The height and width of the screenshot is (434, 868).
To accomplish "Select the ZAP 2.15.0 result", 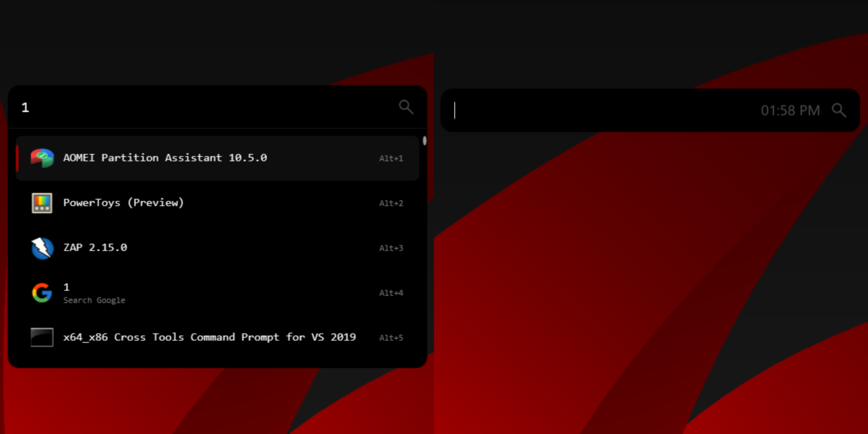I will [x=95, y=248].
